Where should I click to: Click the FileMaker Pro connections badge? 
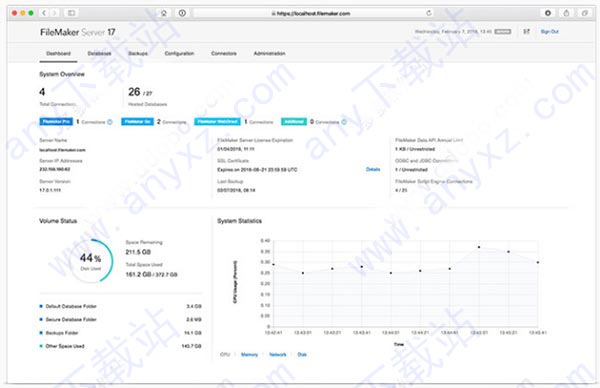click(56, 122)
